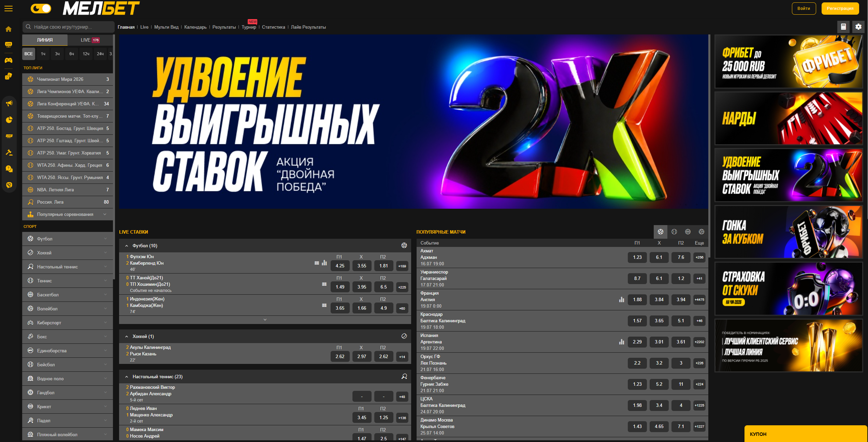Click the Войти button
Image resolution: width=868 pixels, height=442 pixels.
(x=804, y=9)
